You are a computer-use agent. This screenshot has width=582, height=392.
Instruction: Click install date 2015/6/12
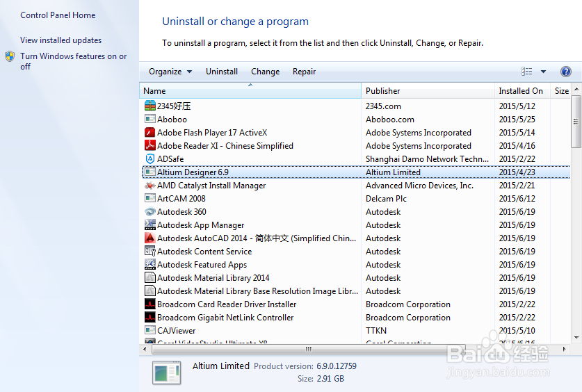pos(517,199)
